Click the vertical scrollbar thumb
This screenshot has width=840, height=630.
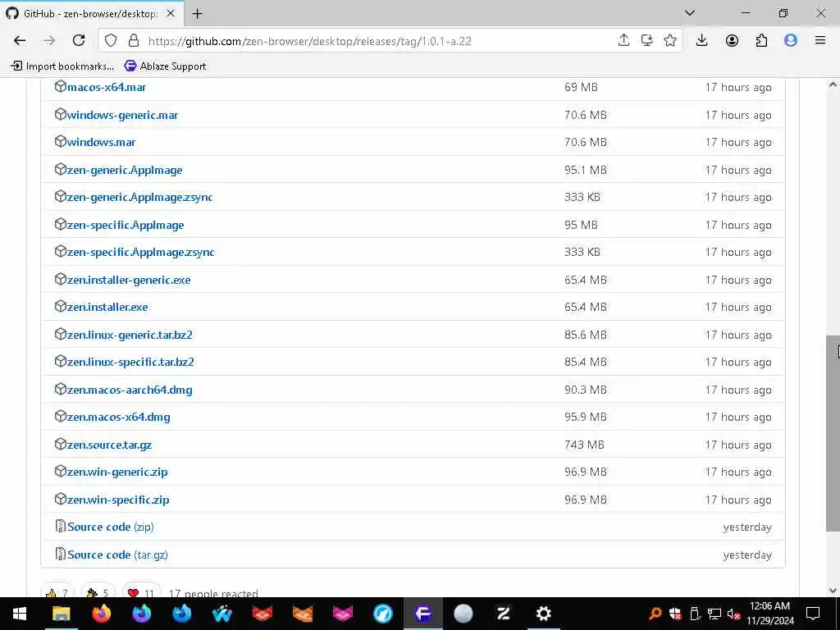point(833,433)
